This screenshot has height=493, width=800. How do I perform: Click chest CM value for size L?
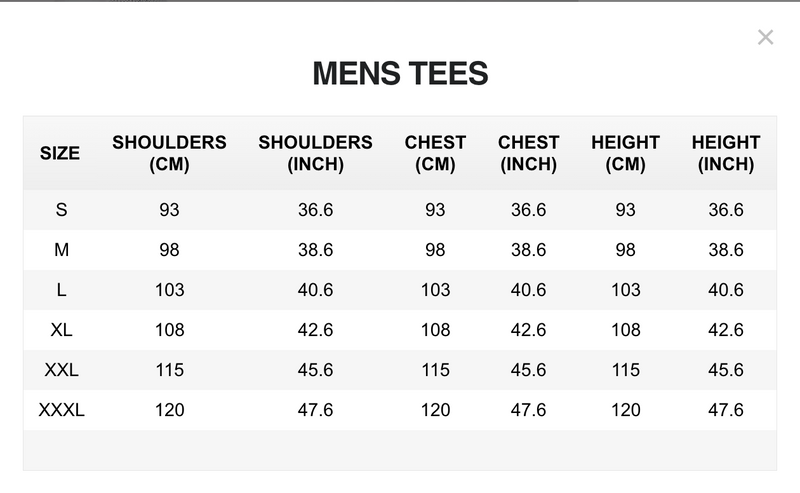tap(435, 290)
